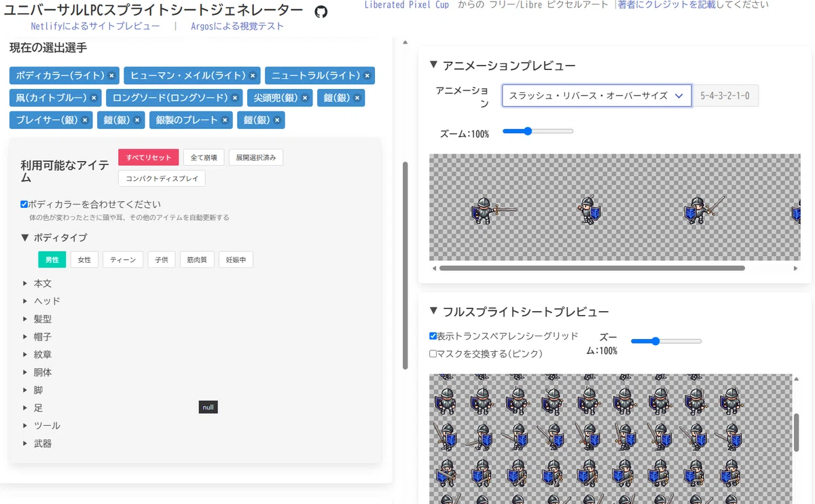Toggle ボディカラーを合わせてください checkbox
Image resolution: width=815 pixels, height=504 pixels.
click(x=24, y=204)
